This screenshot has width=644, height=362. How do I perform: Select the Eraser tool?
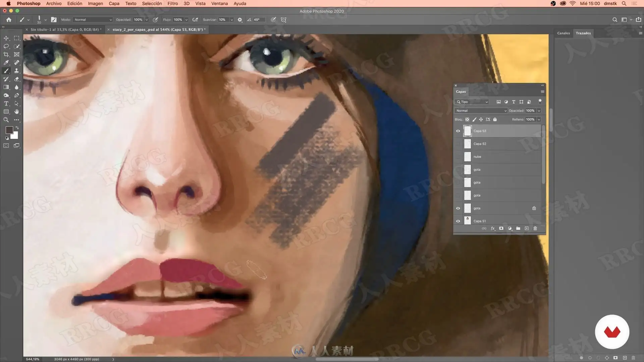coord(16,79)
